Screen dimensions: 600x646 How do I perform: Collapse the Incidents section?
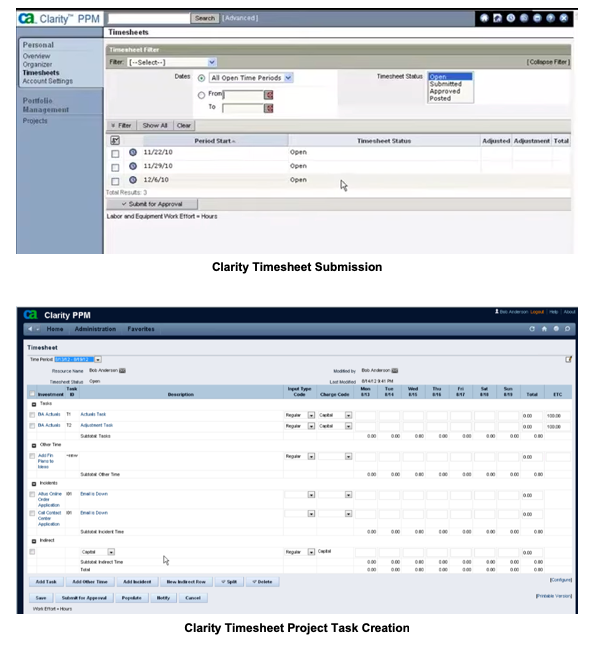34,484
